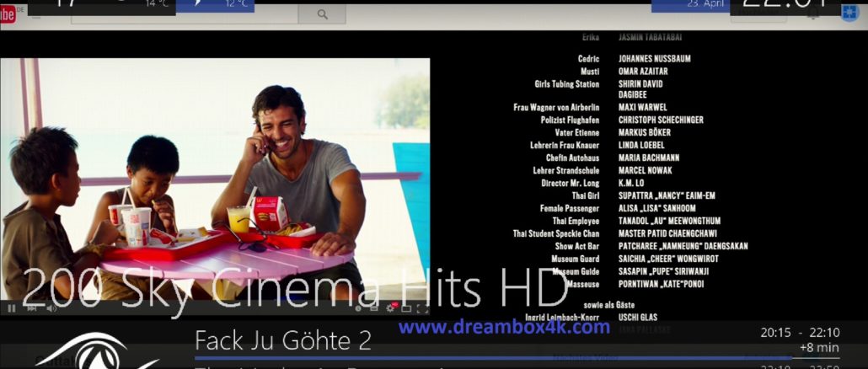
Task: Skip to the next video
Action: point(32,308)
